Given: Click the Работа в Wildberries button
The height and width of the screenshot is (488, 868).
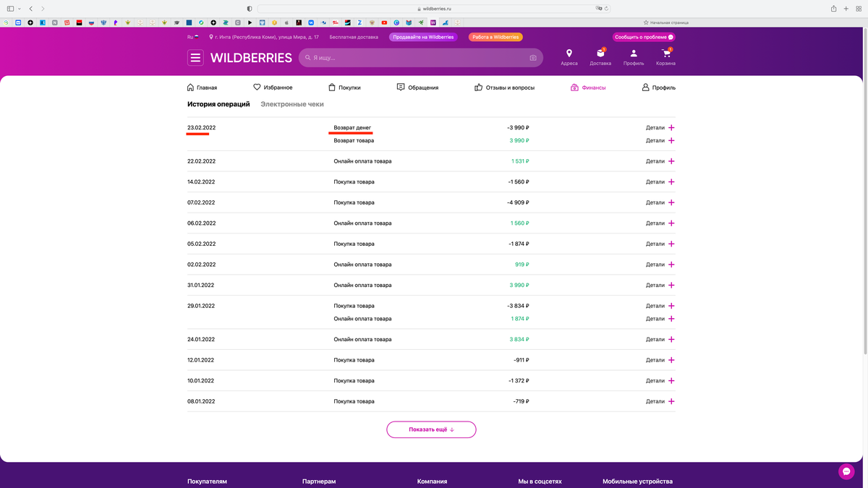Looking at the screenshot, I should coord(495,37).
